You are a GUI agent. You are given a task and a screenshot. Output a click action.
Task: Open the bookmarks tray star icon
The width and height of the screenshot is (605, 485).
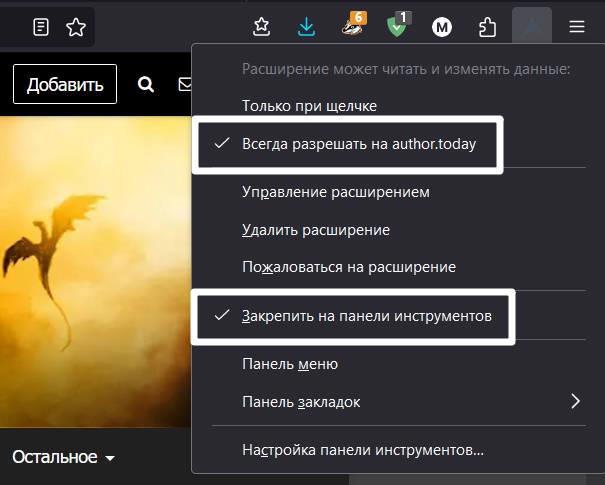[x=262, y=27]
